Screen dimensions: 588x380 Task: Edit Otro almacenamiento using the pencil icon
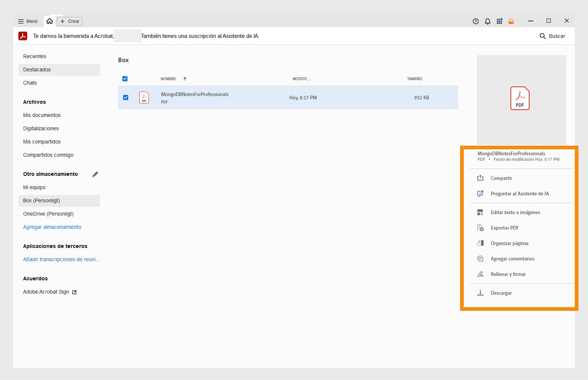tap(95, 174)
